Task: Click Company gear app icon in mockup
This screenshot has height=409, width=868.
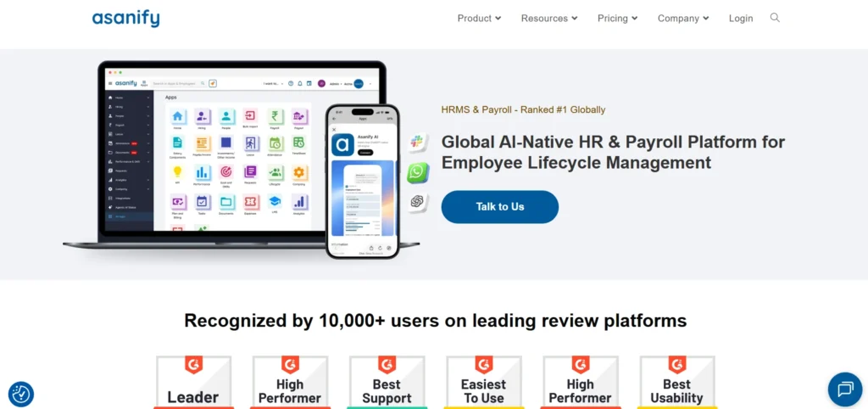Action: (x=299, y=172)
